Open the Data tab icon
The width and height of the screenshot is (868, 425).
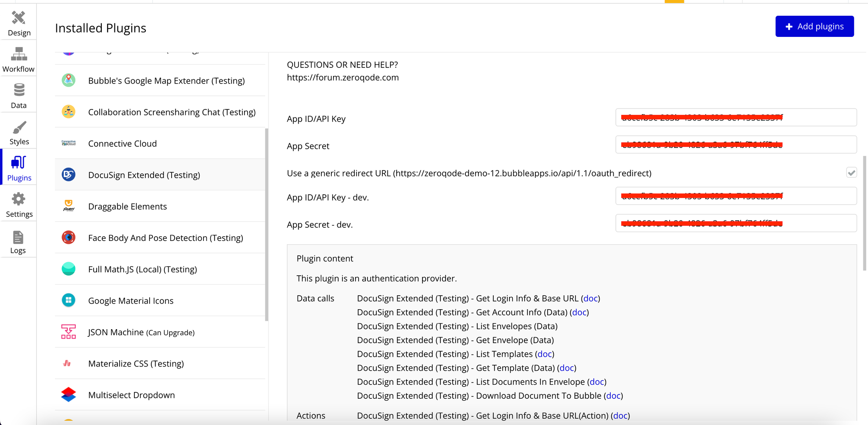19,90
